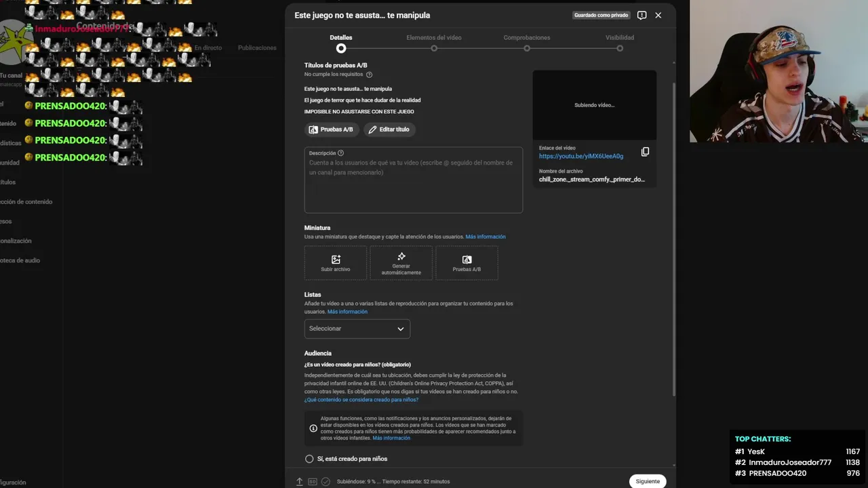Click top chatter entry #3 PRENSADOO420
Image resolution: width=868 pixels, height=488 pixels.
797,473
